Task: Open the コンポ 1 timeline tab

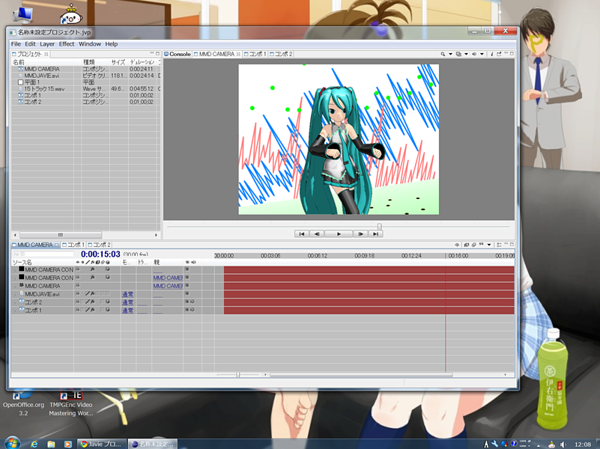Action: pos(73,245)
